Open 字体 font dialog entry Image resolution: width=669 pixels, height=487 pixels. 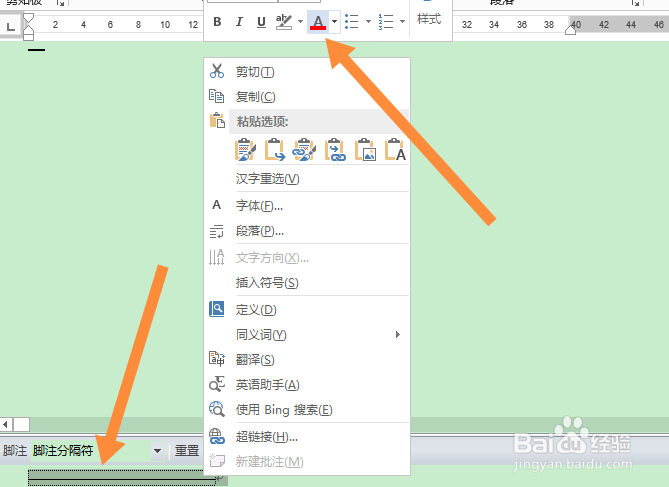pos(307,206)
